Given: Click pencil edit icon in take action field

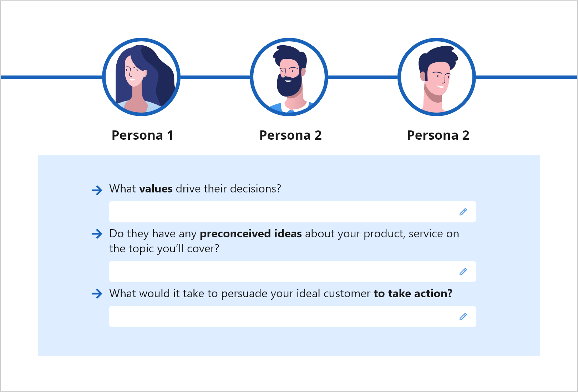Looking at the screenshot, I should pyautogui.click(x=463, y=316).
